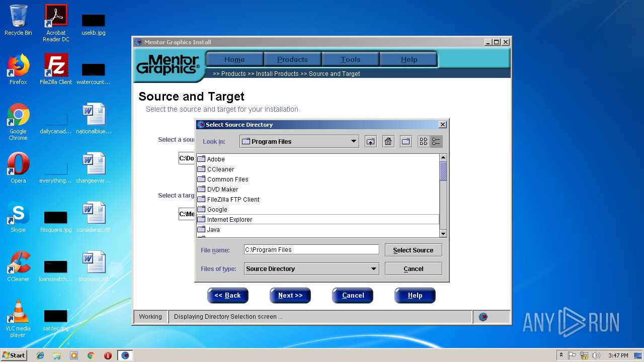Open the Products menu tab

coord(292,59)
